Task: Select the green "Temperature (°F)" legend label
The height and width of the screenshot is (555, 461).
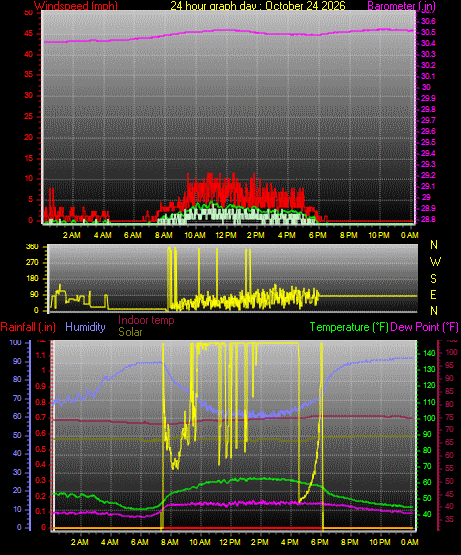Action: click(x=349, y=327)
